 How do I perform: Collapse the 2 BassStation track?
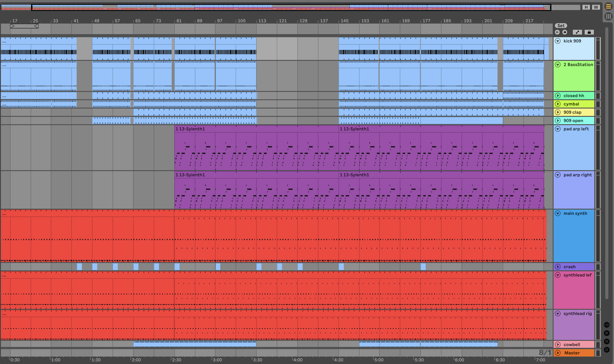558,65
